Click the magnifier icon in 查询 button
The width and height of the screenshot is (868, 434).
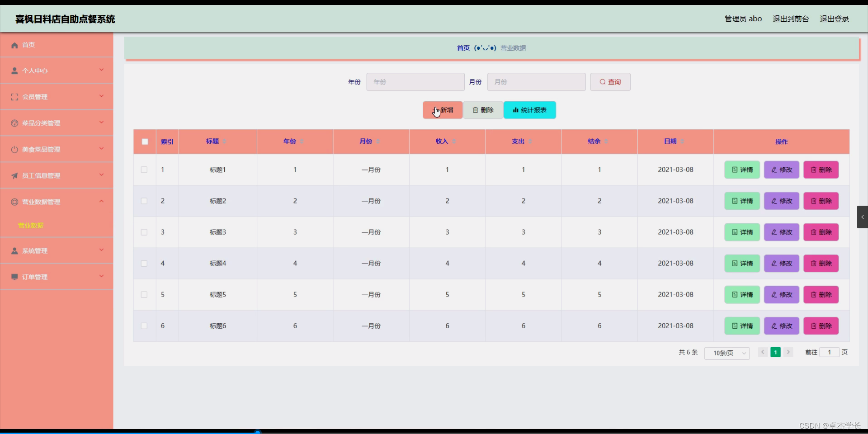point(603,82)
